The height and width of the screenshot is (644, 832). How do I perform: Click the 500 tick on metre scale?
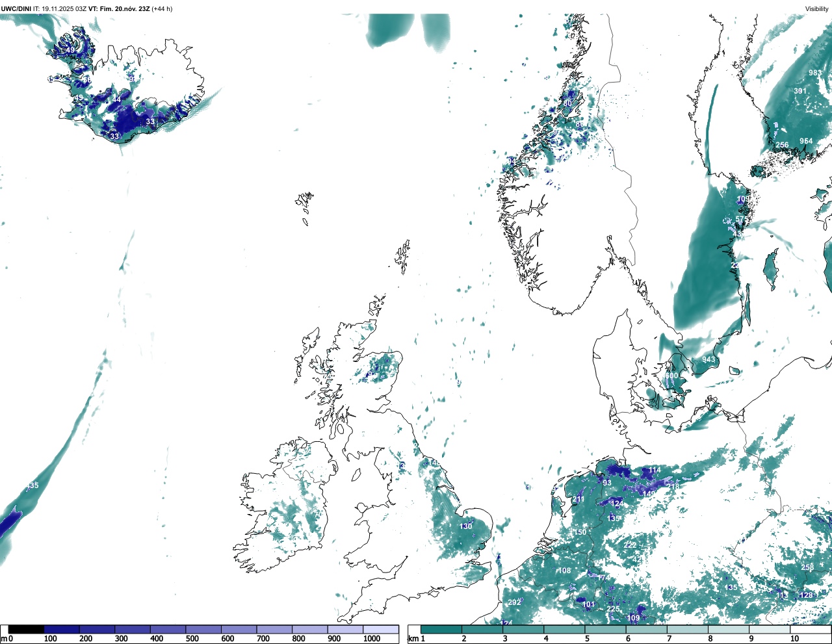click(192, 639)
